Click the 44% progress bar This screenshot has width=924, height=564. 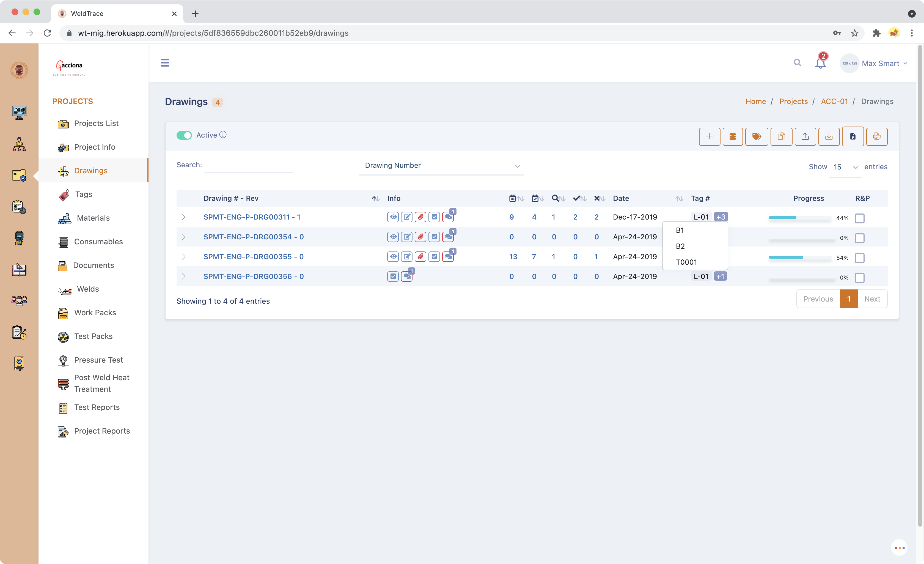[800, 218]
